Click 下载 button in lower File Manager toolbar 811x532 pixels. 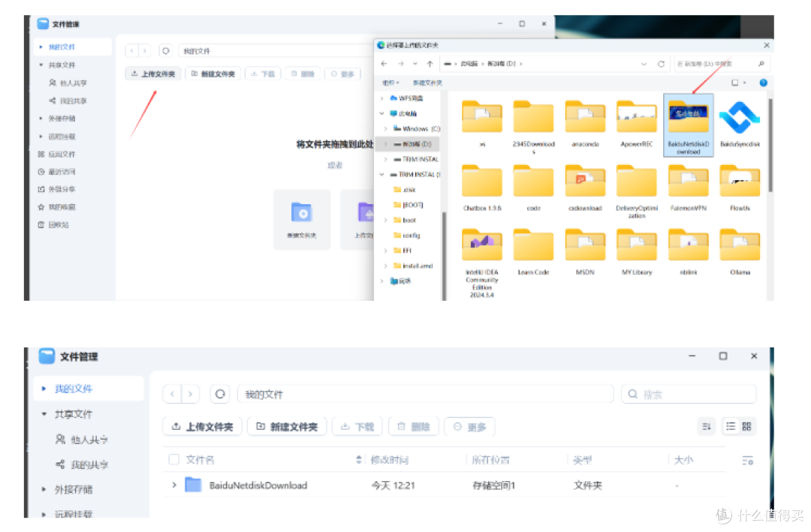[x=357, y=426]
